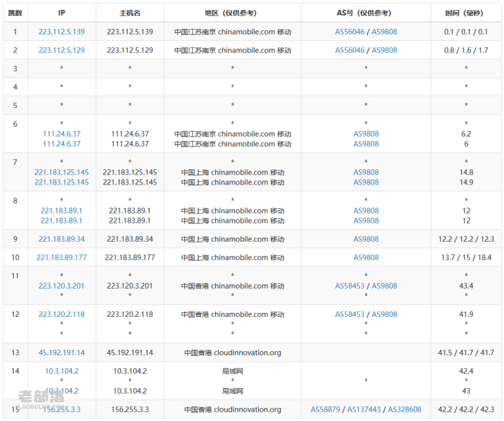Open the 156.255.3.3 IP link in hop 15
The height and width of the screenshot is (421, 504).
[x=62, y=410]
